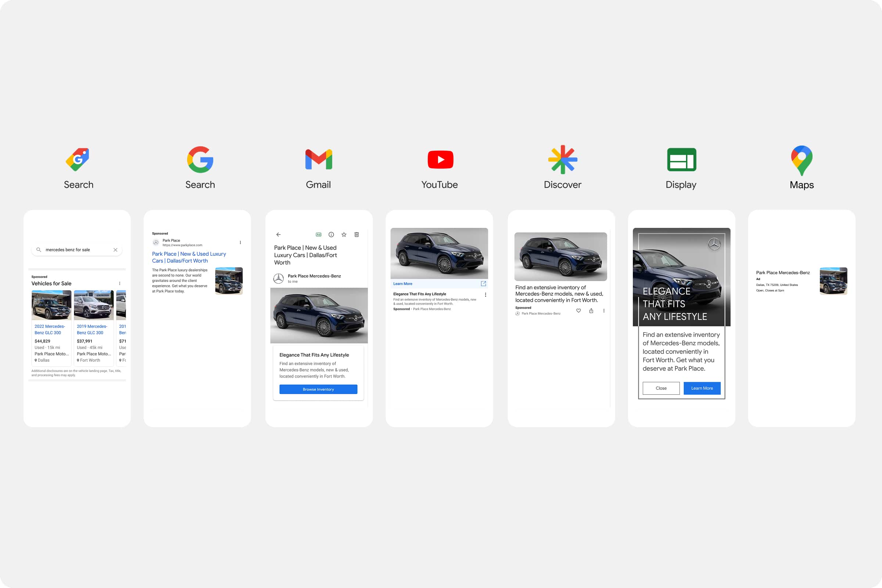This screenshot has width=882, height=588.
Task: Click the Discover asterisk icon
Action: 563,160
